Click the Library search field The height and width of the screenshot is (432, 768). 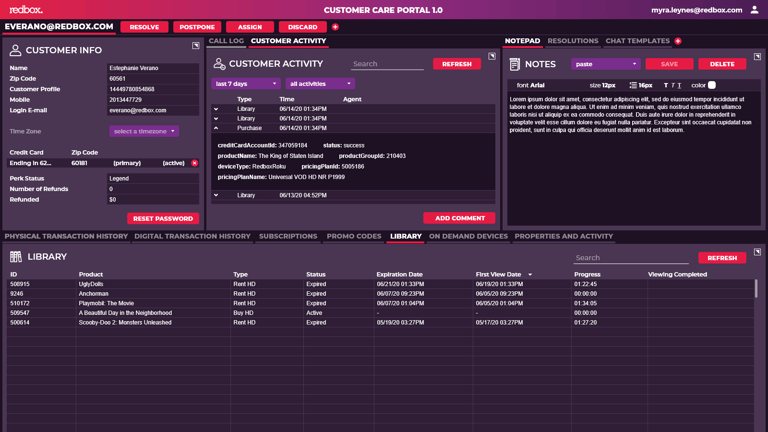pos(631,258)
